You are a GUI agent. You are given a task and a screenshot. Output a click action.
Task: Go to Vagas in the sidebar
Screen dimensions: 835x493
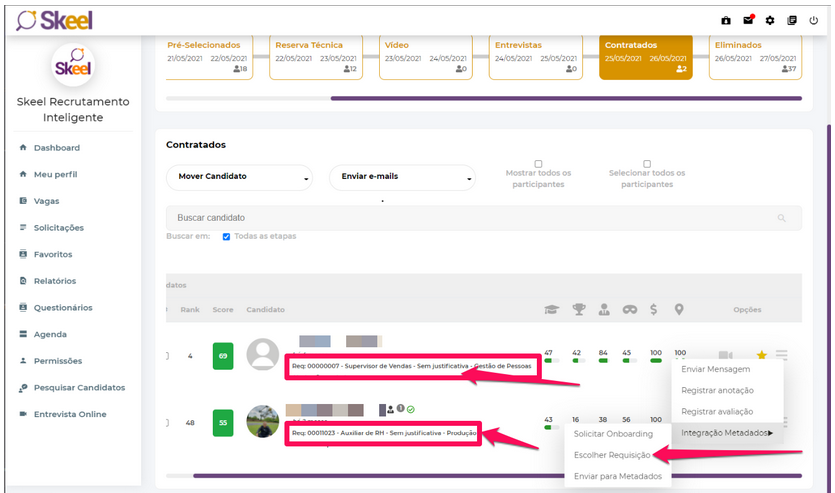tap(47, 201)
